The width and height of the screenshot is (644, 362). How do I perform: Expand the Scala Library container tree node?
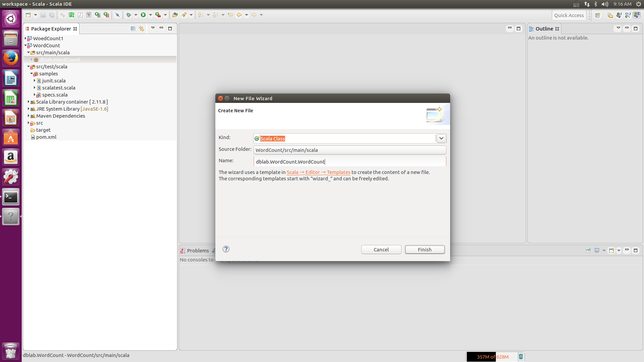pos(29,102)
